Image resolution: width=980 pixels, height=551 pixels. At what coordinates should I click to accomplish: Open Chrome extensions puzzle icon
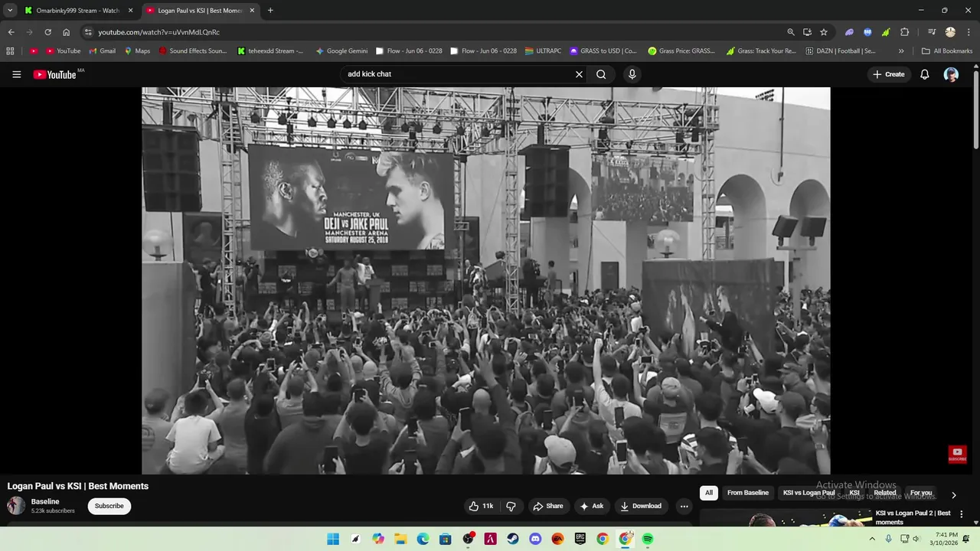coord(904,32)
